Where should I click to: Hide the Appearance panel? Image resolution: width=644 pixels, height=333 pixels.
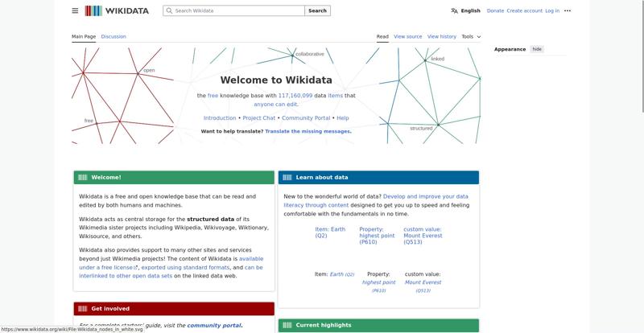pos(537,49)
